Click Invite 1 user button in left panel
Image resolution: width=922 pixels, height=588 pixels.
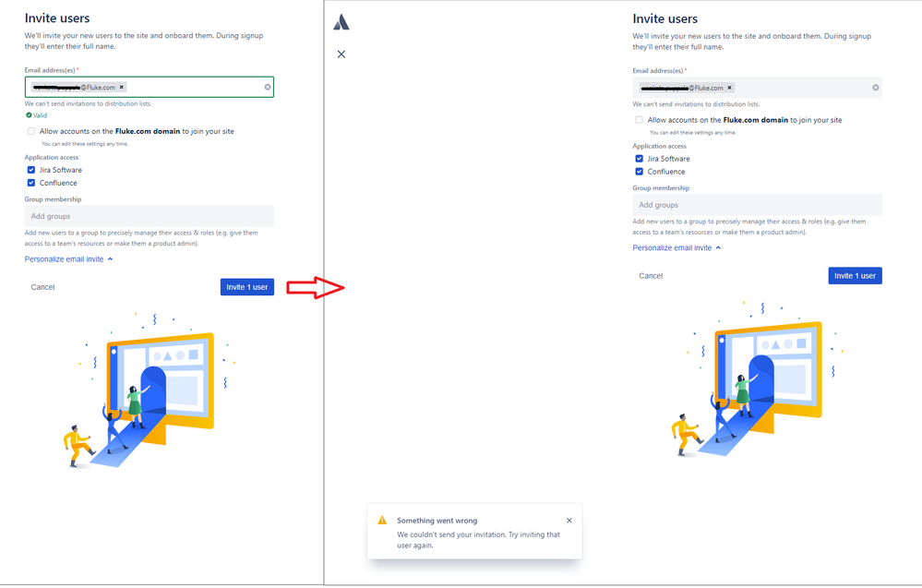pyautogui.click(x=247, y=287)
